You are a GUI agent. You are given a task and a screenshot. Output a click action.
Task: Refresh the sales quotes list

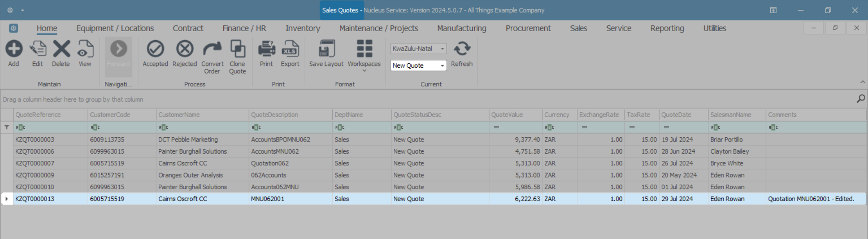462,49
